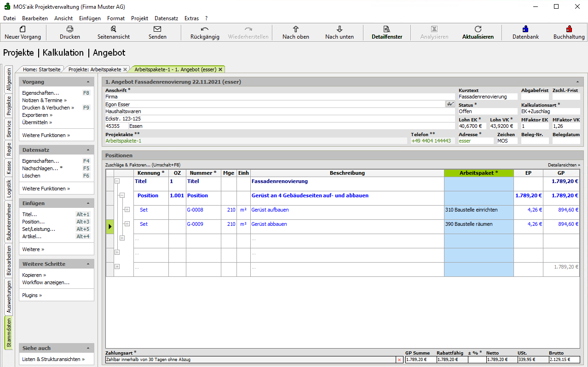Clear Zahlungsart with the red x icon
This screenshot has width=588, height=367.
click(x=399, y=360)
